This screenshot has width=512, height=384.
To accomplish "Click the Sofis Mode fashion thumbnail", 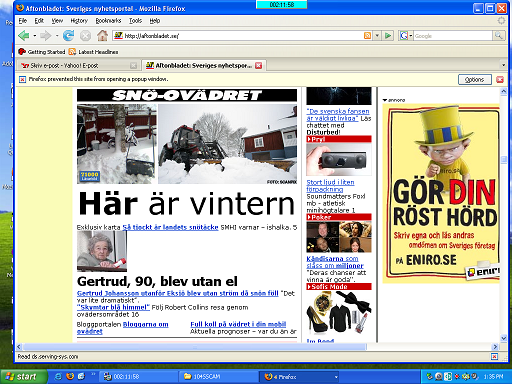I will pyautogui.click(x=339, y=313).
